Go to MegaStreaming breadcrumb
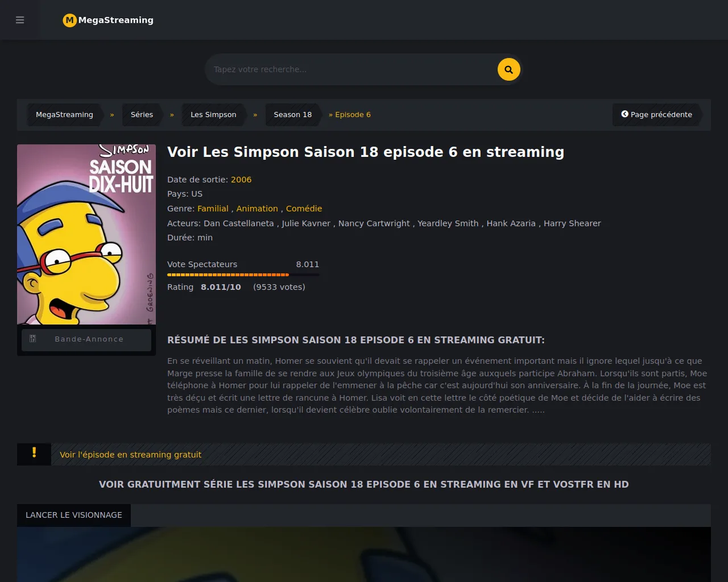Viewport: 728px width, 582px height. [x=64, y=115]
